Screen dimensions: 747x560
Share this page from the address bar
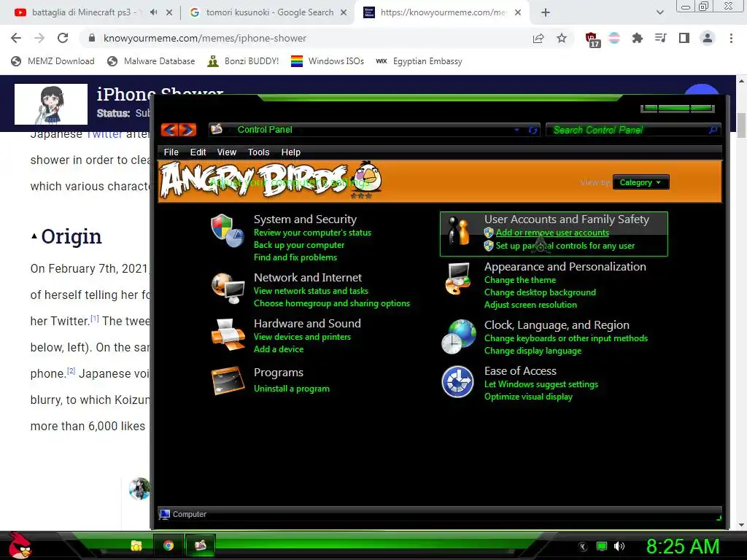538,38
